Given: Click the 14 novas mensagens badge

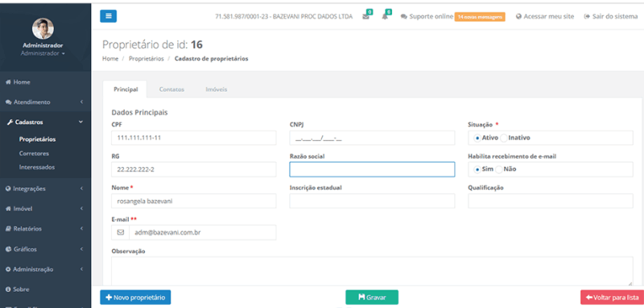Looking at the screenshot, I should point(480,17).
